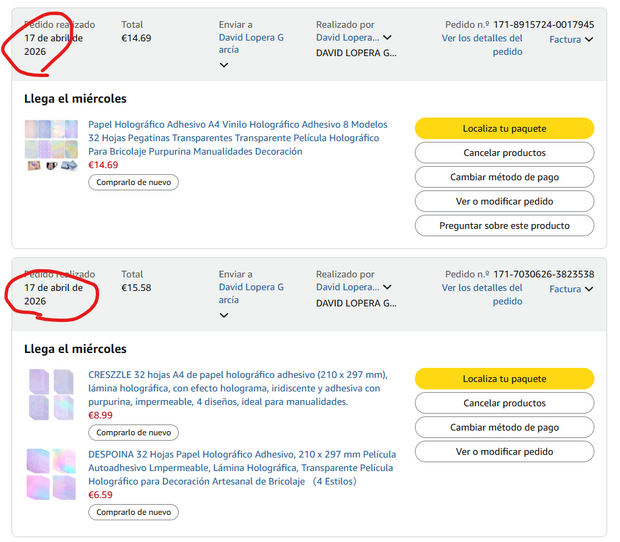Click Cambiar método de pago for first order
This screenshot has height=542, width=620.
504,177
